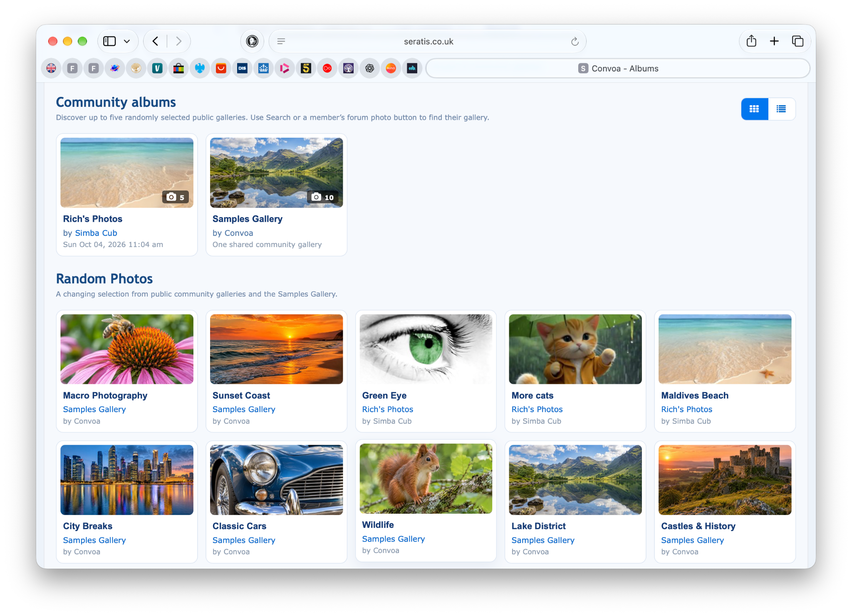Toggle the Safari sidebar button

click(x=109, y=41)
